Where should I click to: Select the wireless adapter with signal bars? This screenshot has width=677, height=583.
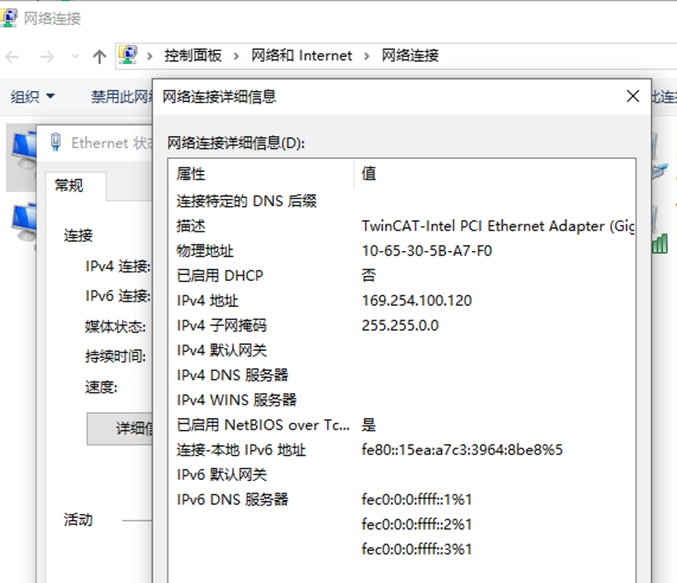[660, 231]
